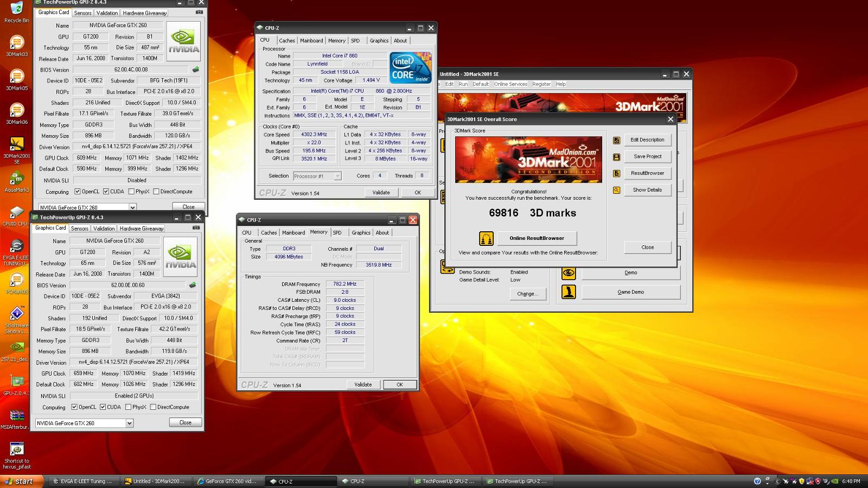Click Online ResultBrowser button
This screenshot has width=868, height=488.
point(537,238)
